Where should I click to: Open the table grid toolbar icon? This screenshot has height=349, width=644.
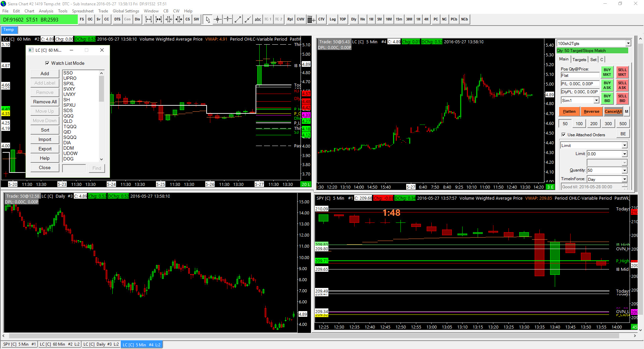[311, 19]
